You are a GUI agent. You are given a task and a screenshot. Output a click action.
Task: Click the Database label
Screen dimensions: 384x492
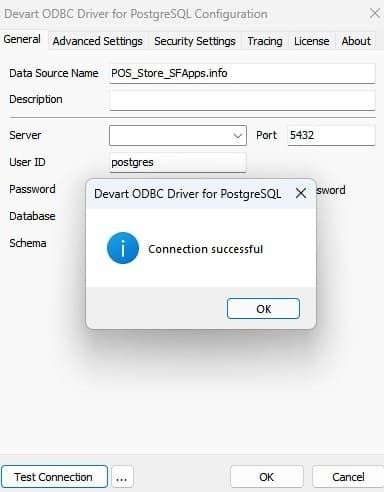click(x=32, y=216)
